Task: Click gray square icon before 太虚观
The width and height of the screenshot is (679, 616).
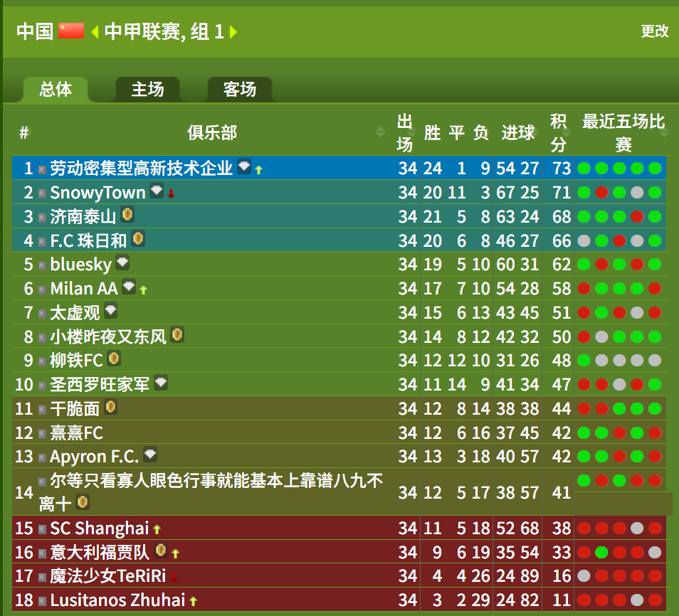Action: coord(42,314)
